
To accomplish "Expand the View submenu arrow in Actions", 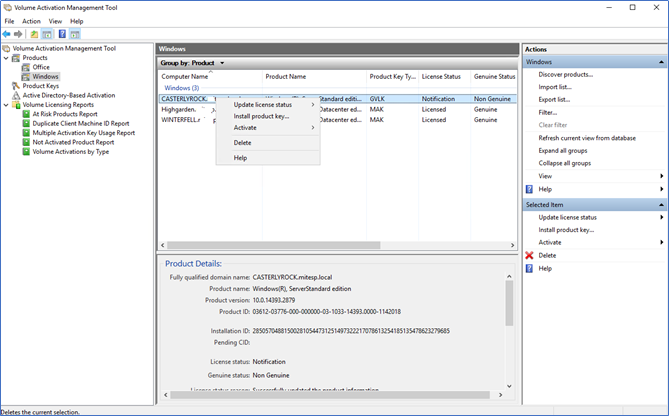I will click(x=661, y=176).
